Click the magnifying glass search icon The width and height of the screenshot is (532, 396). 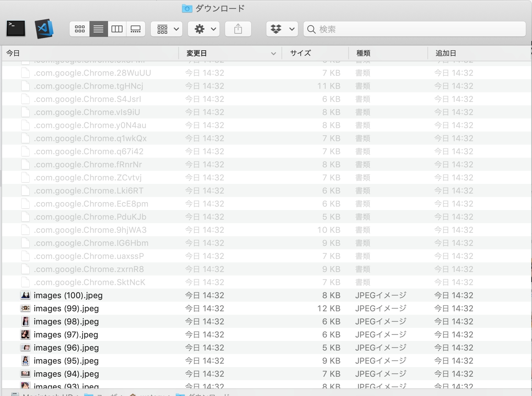point(311,29)
